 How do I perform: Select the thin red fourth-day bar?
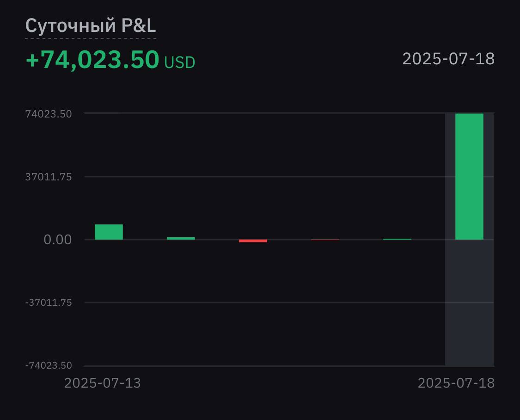(x=325, y=240)
